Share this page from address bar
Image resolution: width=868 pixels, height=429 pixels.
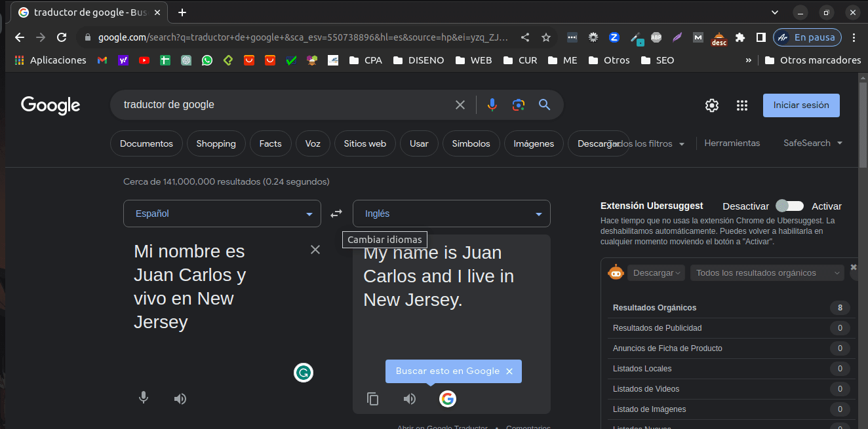pyautogui.click(x=525, y=37)
